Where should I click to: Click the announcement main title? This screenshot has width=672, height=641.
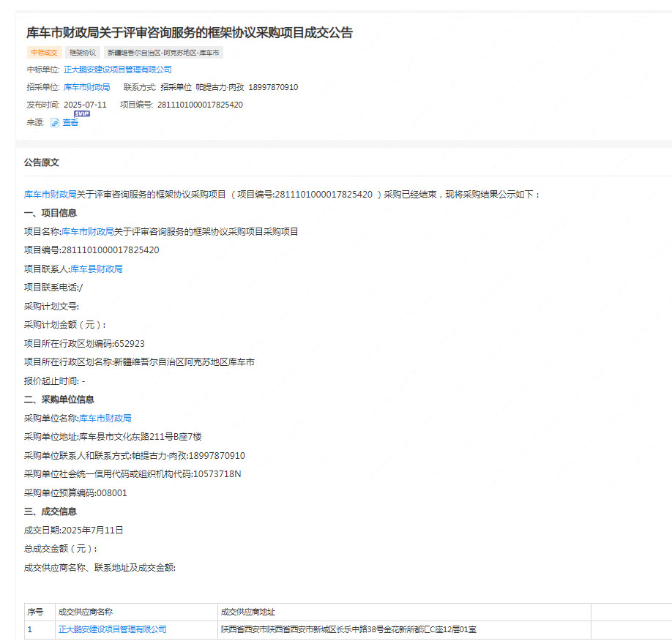tap(190, 33)
